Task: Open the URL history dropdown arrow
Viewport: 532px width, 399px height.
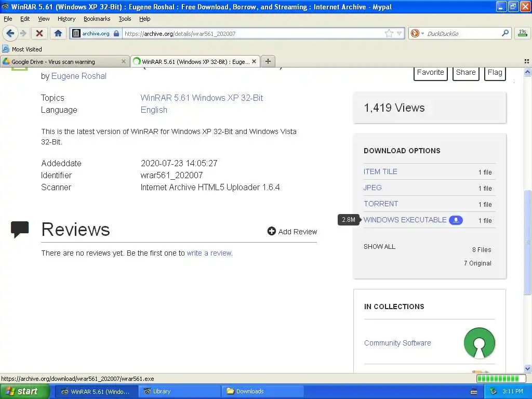Action: coord(400,33)
